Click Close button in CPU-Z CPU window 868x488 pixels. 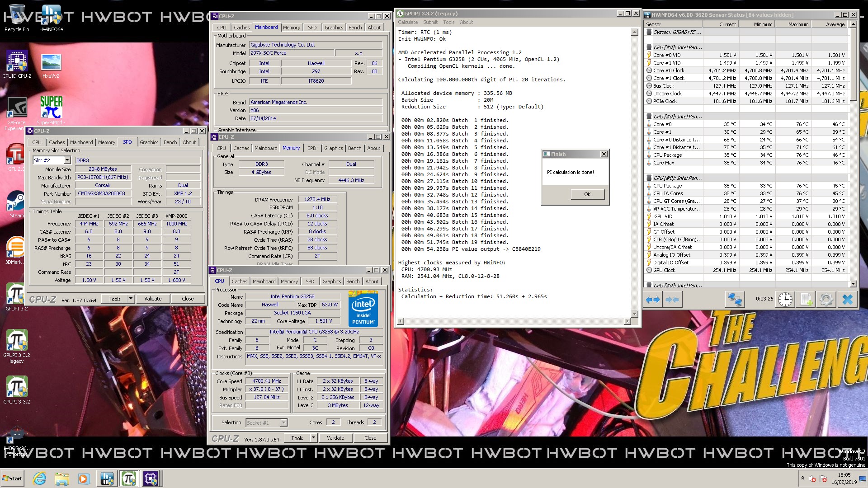(x=370, y=438)
